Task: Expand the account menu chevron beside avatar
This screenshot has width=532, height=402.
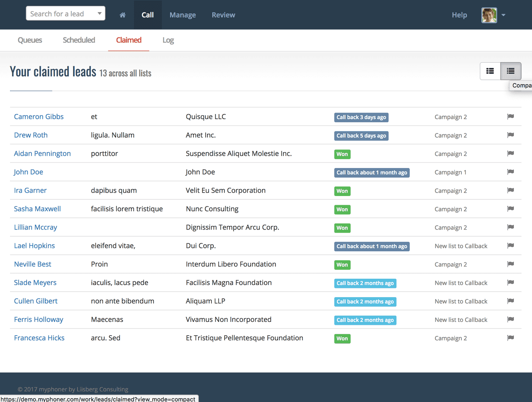Action: [x=503, y=15]
